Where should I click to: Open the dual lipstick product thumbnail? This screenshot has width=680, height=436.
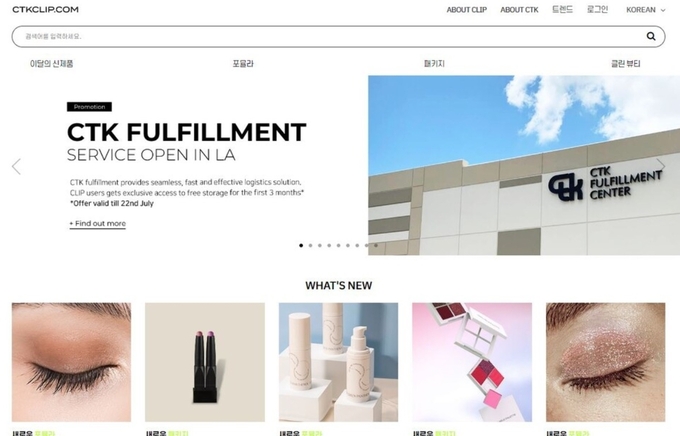[205, 362]
